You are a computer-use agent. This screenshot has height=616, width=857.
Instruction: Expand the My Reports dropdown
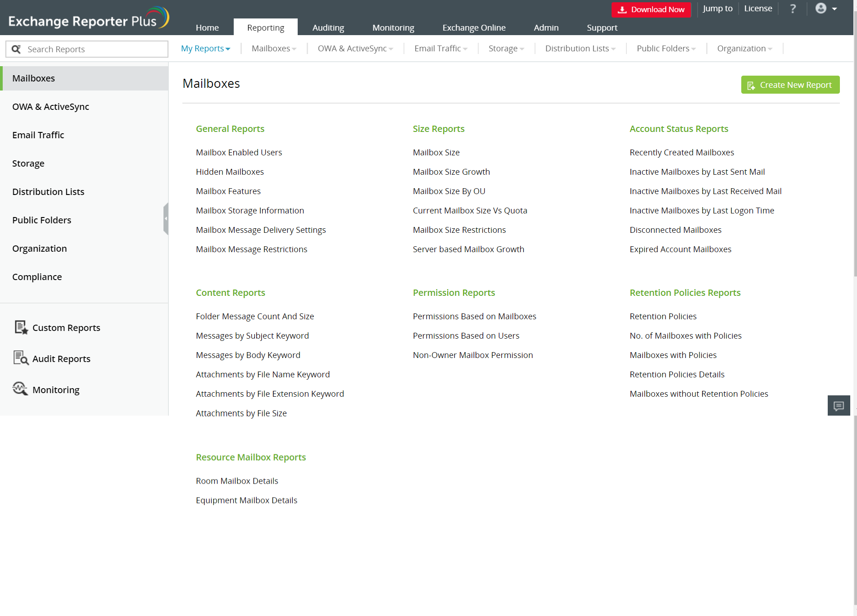(205, 49)
